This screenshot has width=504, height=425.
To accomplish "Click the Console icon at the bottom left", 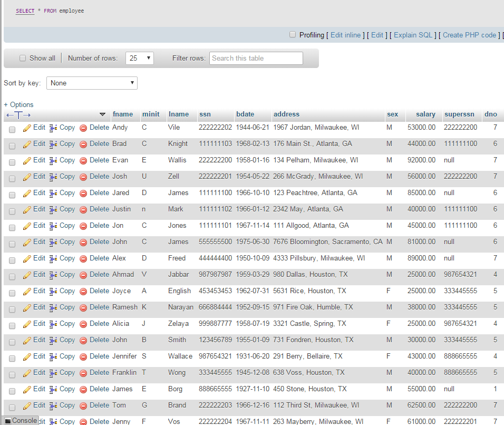I will point(8,420).
